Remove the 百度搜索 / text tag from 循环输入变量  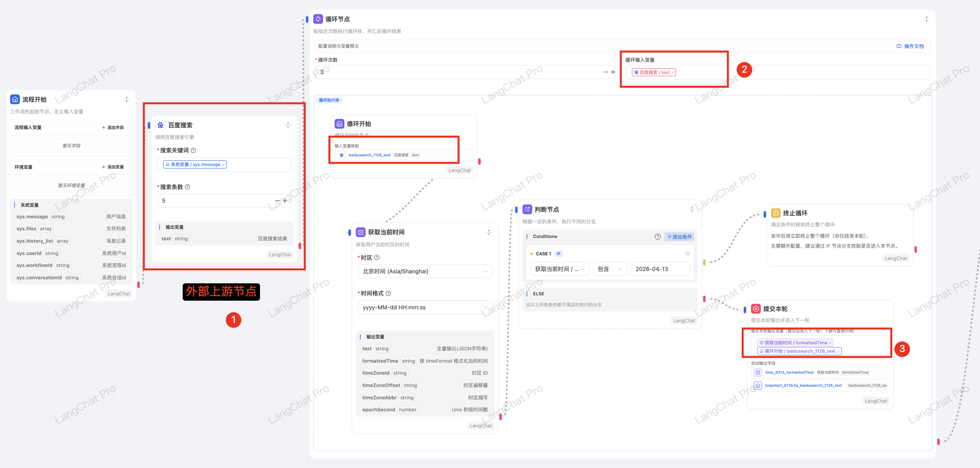tap(672, 73)
